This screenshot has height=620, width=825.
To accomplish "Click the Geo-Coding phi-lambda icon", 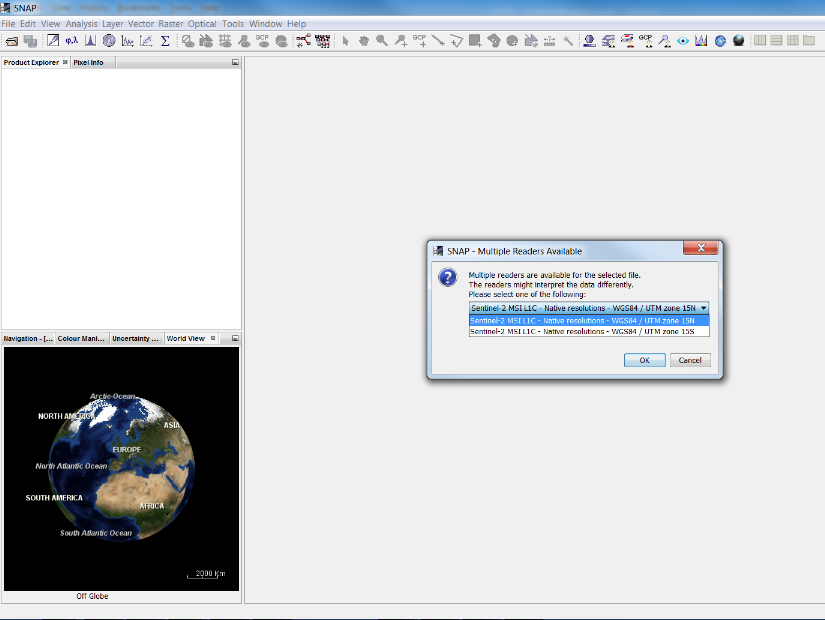I will [x=72, y=41].
